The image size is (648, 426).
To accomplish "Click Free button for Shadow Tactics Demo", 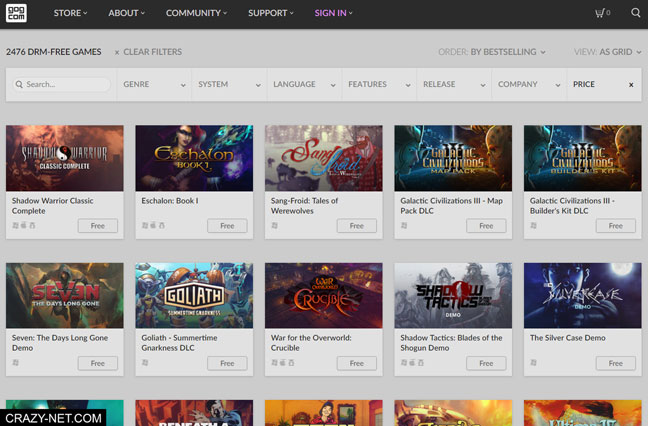I will pyautogui.click(x=486, y=363).
